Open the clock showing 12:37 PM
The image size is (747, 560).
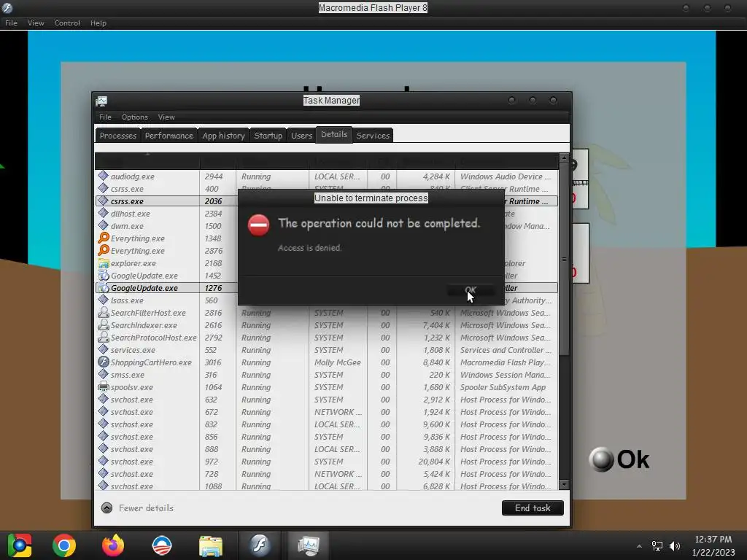point(713,540)
